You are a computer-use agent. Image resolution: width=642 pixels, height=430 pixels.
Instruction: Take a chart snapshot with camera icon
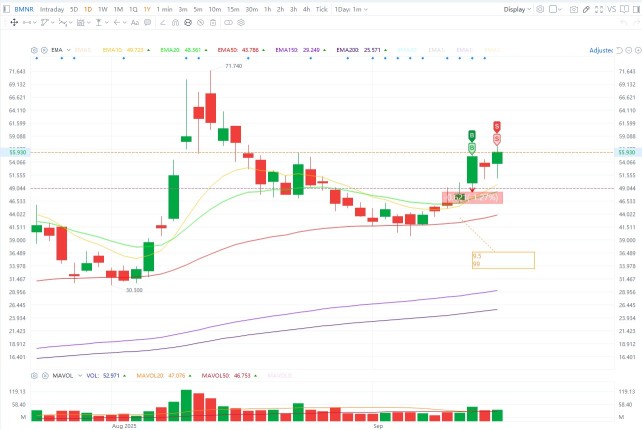coord(574,9)
